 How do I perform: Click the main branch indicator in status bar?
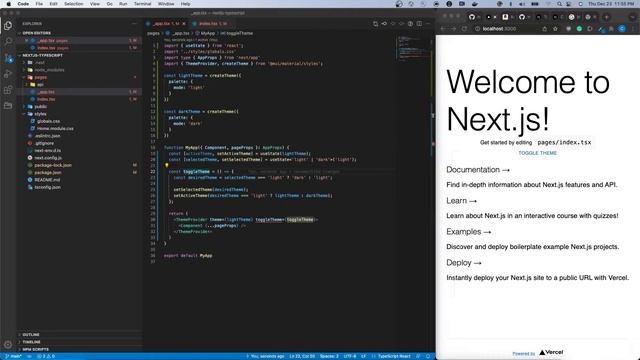point(13,356)
